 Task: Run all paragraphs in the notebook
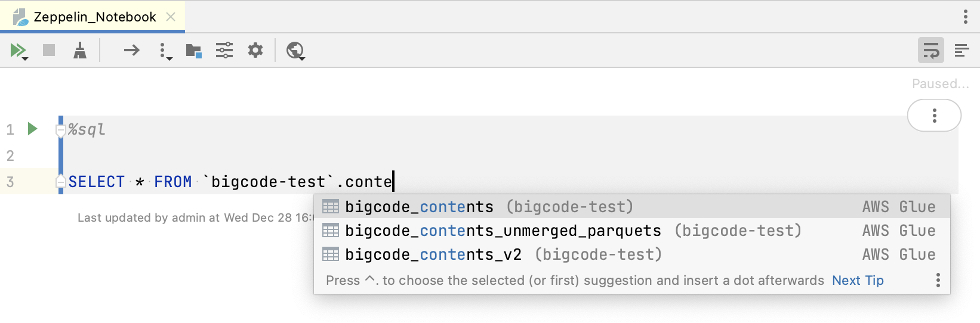coord(19,51)
